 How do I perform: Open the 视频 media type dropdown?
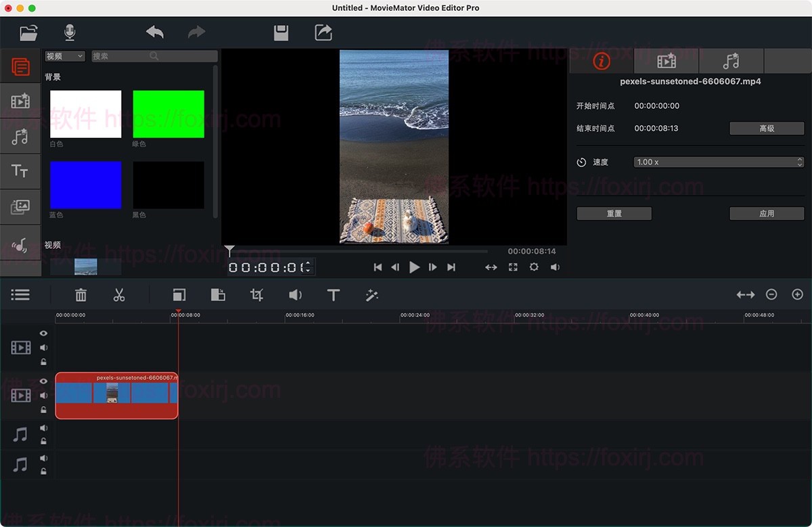64,55
